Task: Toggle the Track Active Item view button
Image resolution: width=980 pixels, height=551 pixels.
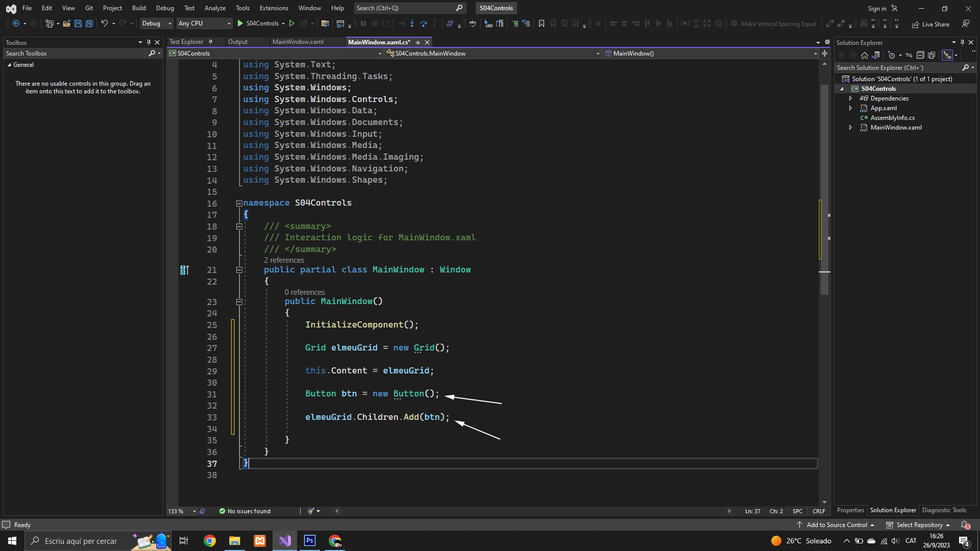Action: point(947,55)
